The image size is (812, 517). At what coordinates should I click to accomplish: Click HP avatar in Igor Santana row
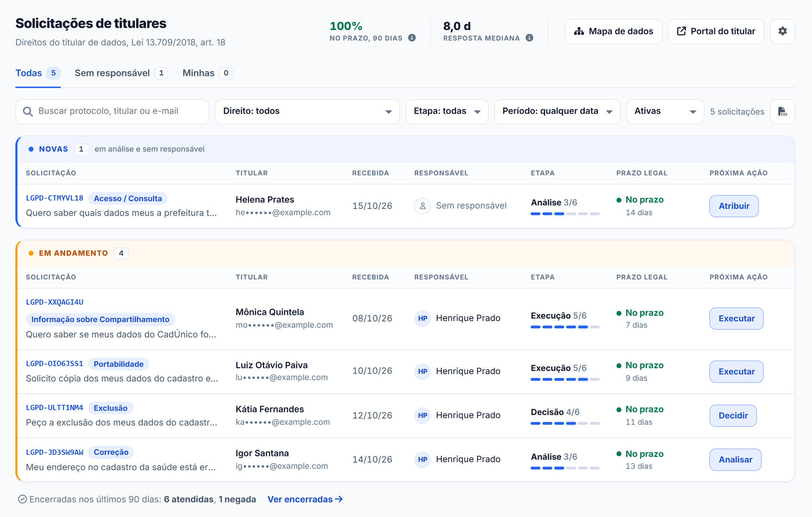[x=422, y=459]
